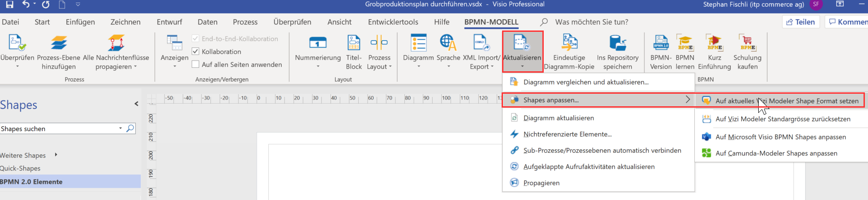
Task: Enable Auf allen Seiten anwenden checkbox
Action: tap(195, 65)
